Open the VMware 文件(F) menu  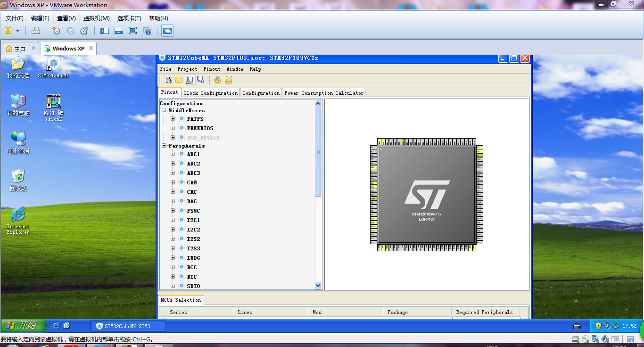click(15, 18)
